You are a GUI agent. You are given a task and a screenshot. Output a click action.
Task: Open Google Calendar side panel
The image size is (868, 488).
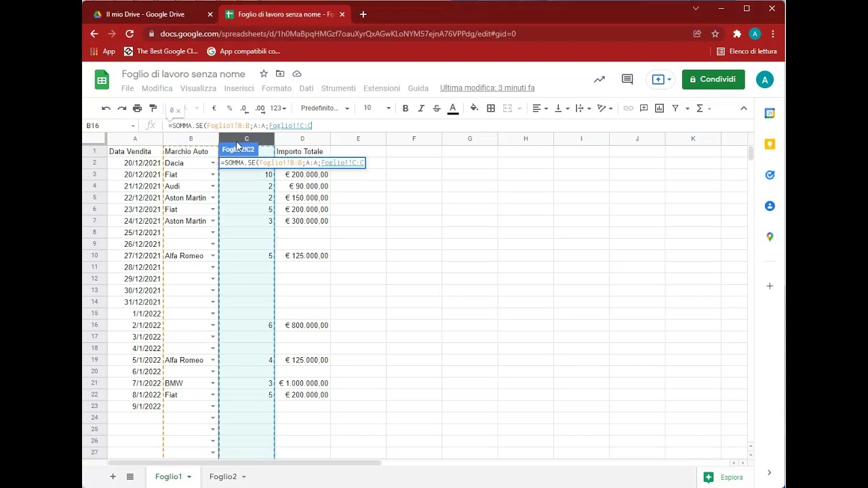click(770, 113)
